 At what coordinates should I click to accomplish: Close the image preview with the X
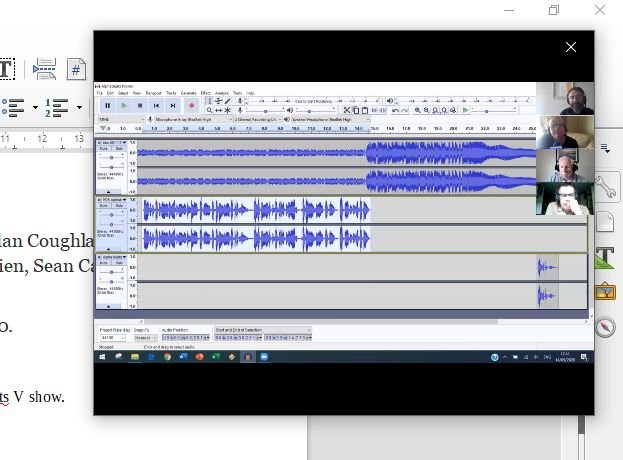tap(571, 47)
